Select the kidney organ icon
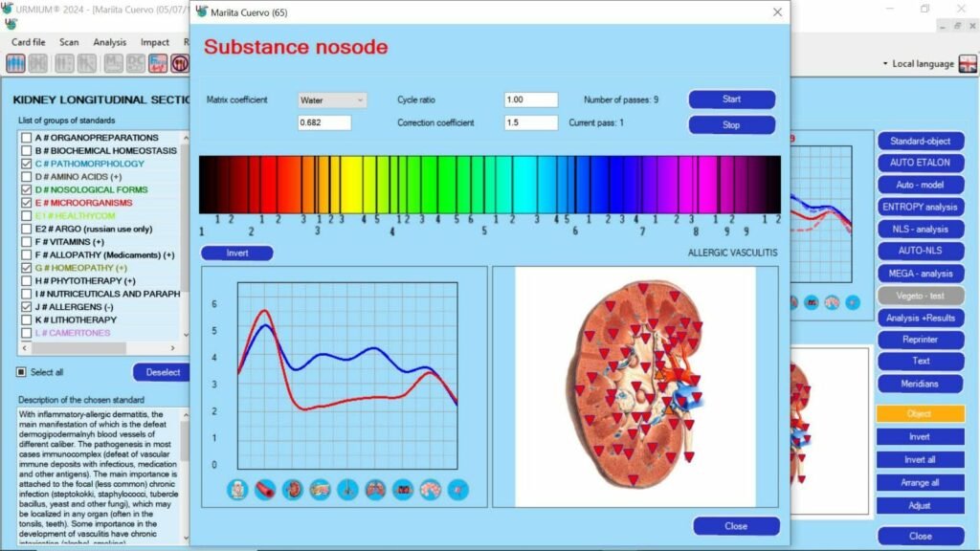Screen dimensions: 980x551 (293, 490)
